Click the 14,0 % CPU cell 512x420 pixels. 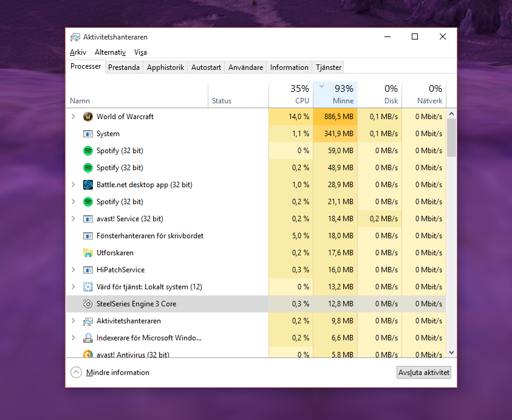(291, 117)
